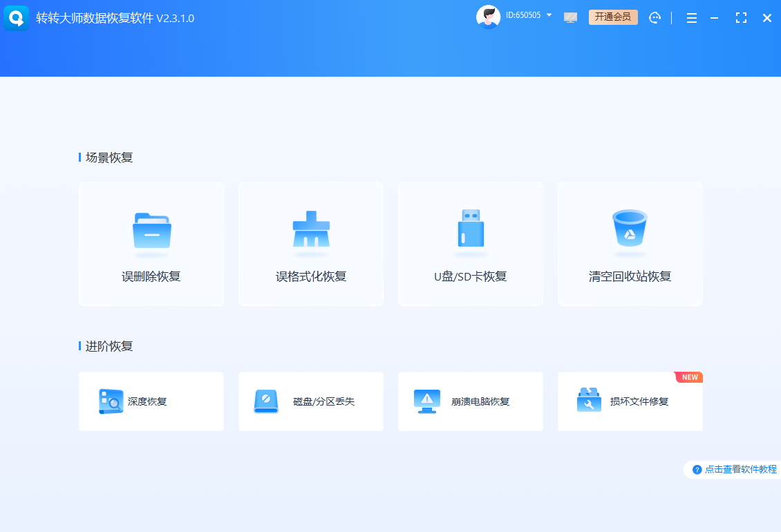Select the 误删除恢复 folder icon
This screenshot has height=532, width=781.
152,231
